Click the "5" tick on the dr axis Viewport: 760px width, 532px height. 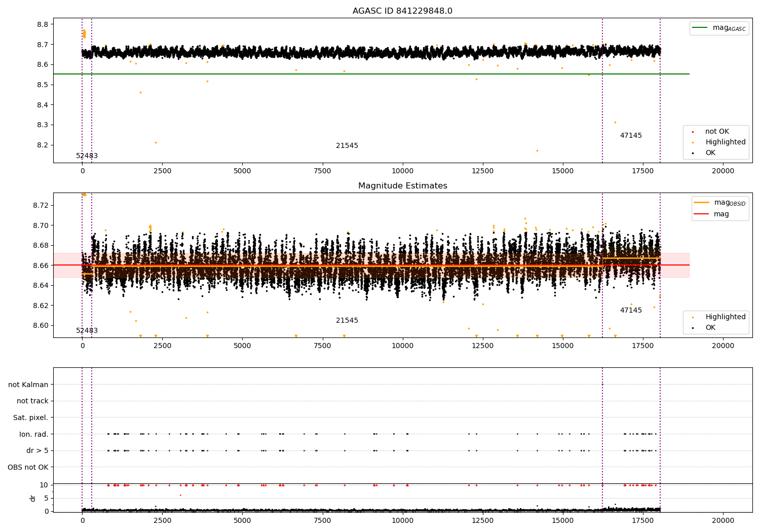click(x=46, y=498)
